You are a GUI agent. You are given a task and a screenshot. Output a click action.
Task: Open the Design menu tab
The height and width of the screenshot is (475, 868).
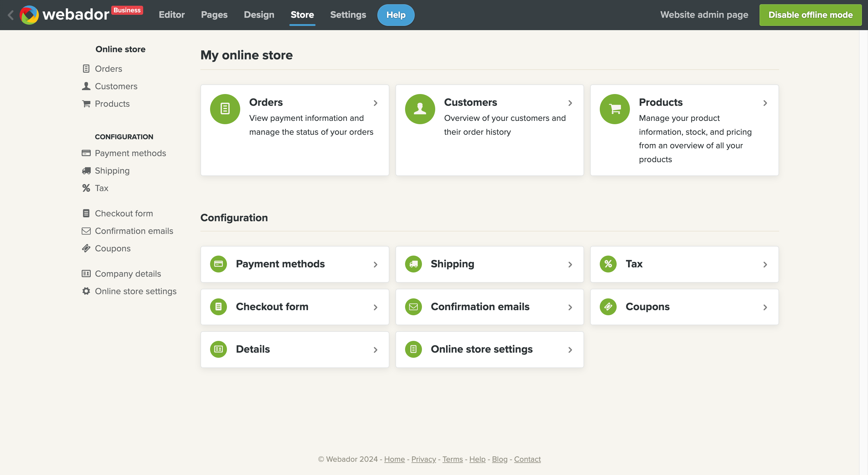pos(259,15)
